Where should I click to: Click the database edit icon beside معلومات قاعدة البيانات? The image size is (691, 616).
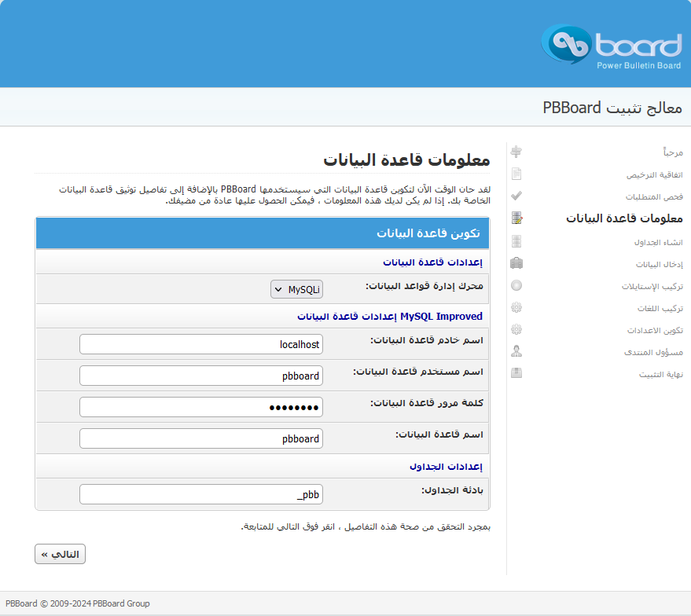point(516,218)
